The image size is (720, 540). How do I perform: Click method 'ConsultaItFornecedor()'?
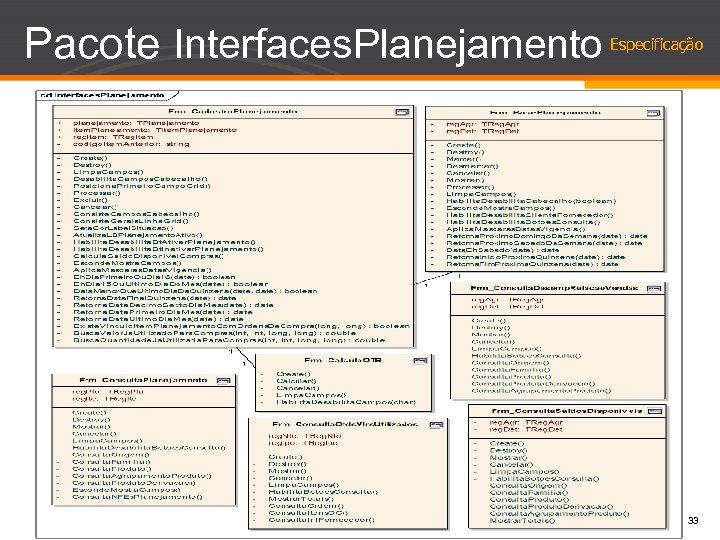321,520
